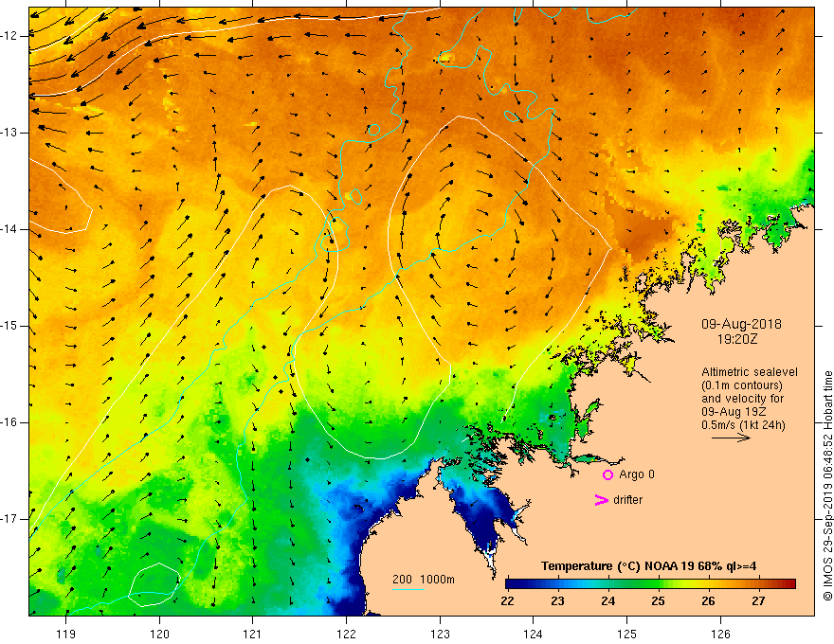Click the cyan 200 1000m depth contour legend line
834x644 pixels.
pyautogui.click(x=408, y=589)
